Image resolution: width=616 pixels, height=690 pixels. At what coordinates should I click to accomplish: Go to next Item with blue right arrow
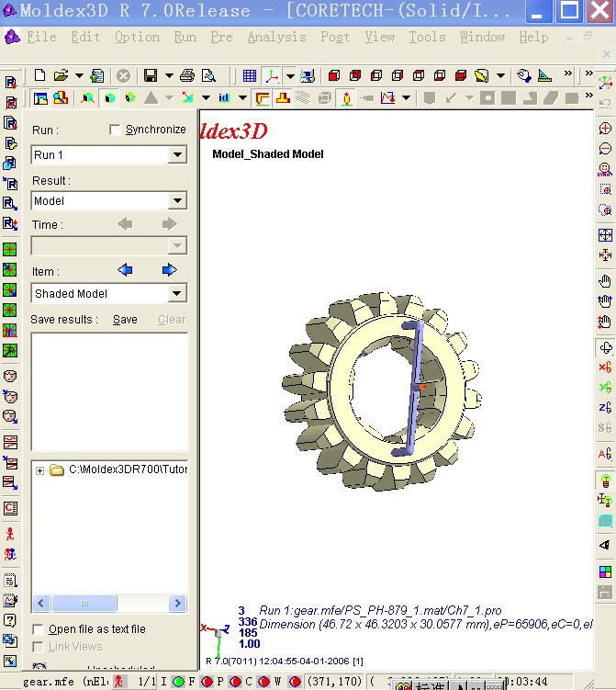coord(169,270)
